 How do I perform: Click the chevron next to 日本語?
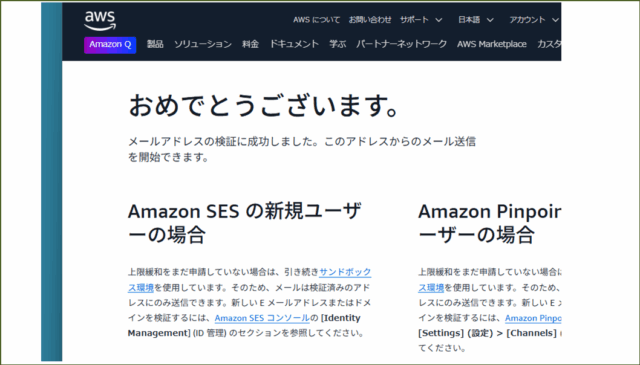pos(490,20)
